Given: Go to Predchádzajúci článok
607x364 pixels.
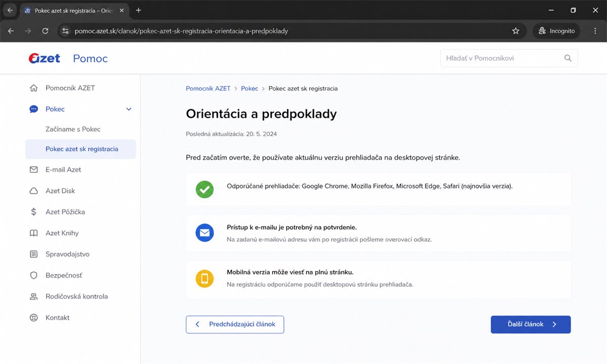Looking at the screenshot, I should 235,325.
